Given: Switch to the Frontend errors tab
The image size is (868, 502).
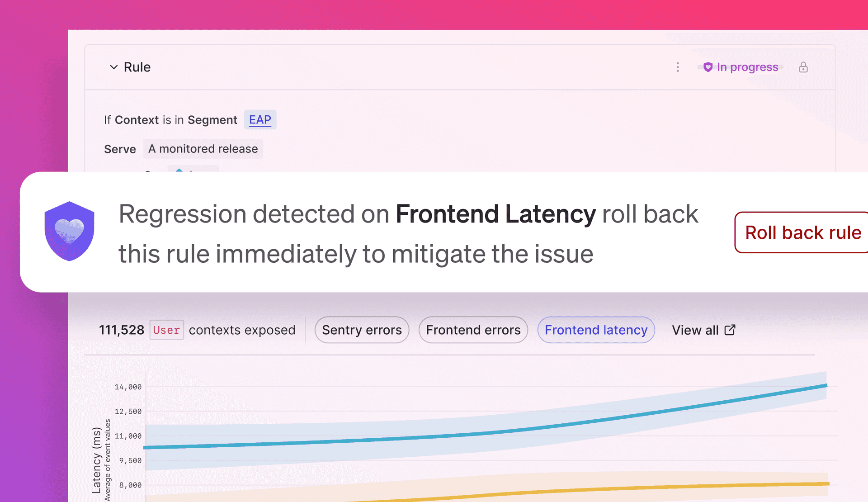Looking at the screenshot, I should pyautogui.click(x=473, y=330).
